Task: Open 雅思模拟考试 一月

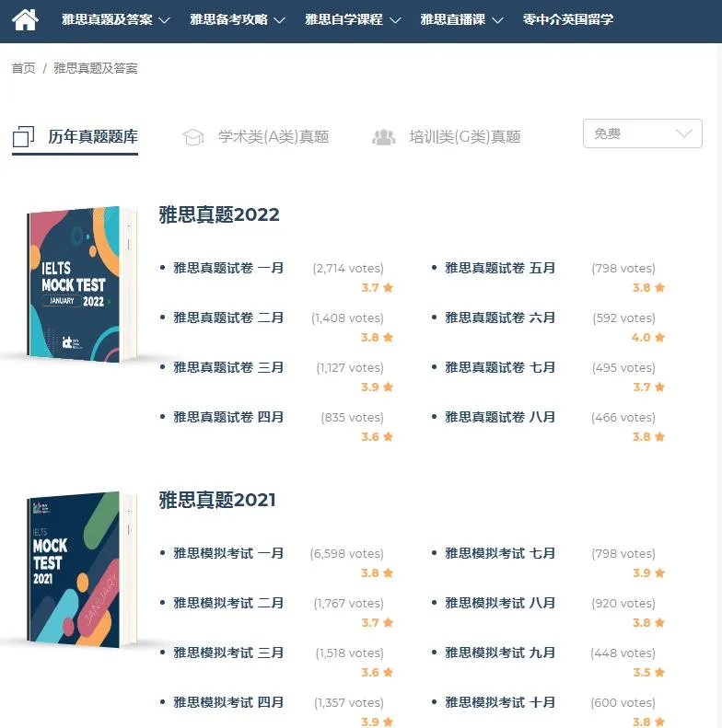Action: pyautogui.click(x=228, y=553)
